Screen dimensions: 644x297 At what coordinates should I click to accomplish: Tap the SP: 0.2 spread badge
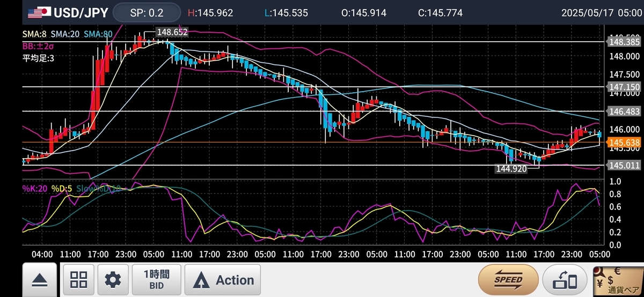[x=147, y=12]
